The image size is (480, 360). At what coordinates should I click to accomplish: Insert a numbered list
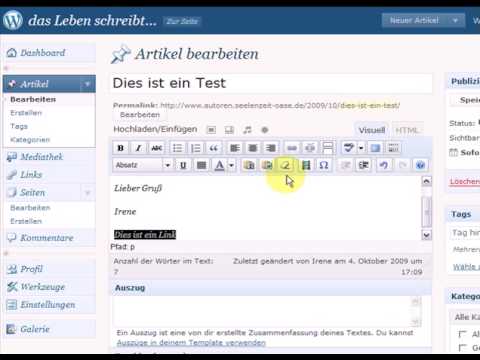click(x=196, y=148)
